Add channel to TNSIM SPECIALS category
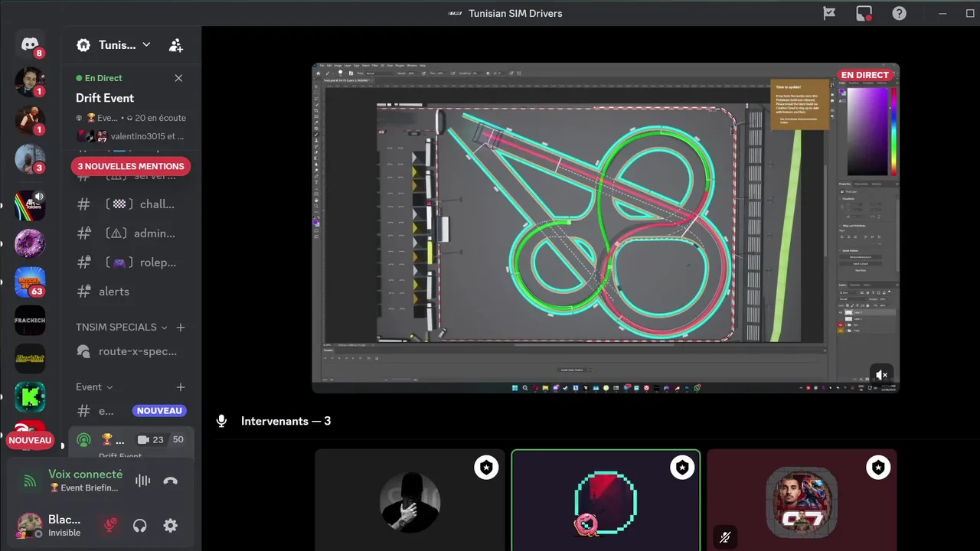This screenshot has width=980, height=551. pyautogui.click(x=181, y=327)
